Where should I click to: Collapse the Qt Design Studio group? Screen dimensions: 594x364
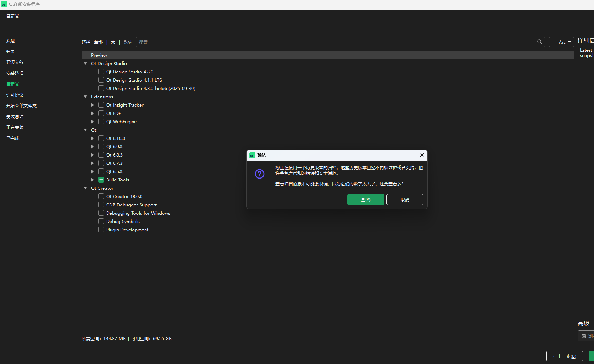tap(85, 64)
